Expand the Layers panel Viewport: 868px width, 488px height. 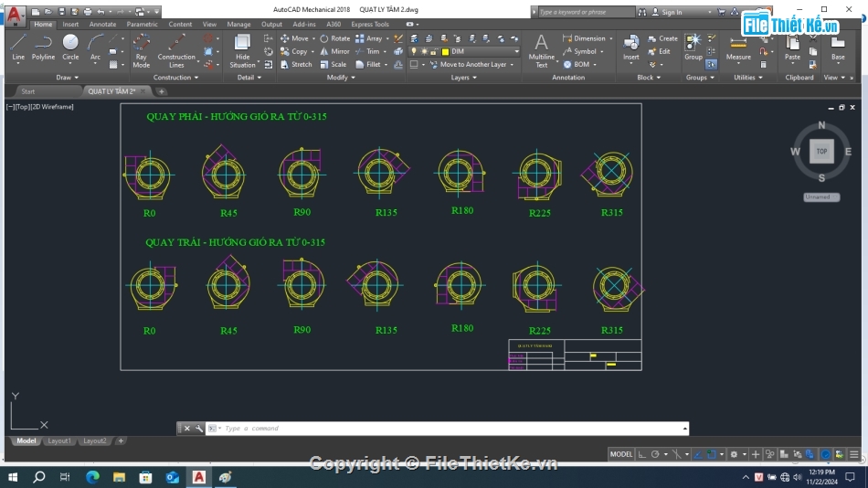point(463,78)
